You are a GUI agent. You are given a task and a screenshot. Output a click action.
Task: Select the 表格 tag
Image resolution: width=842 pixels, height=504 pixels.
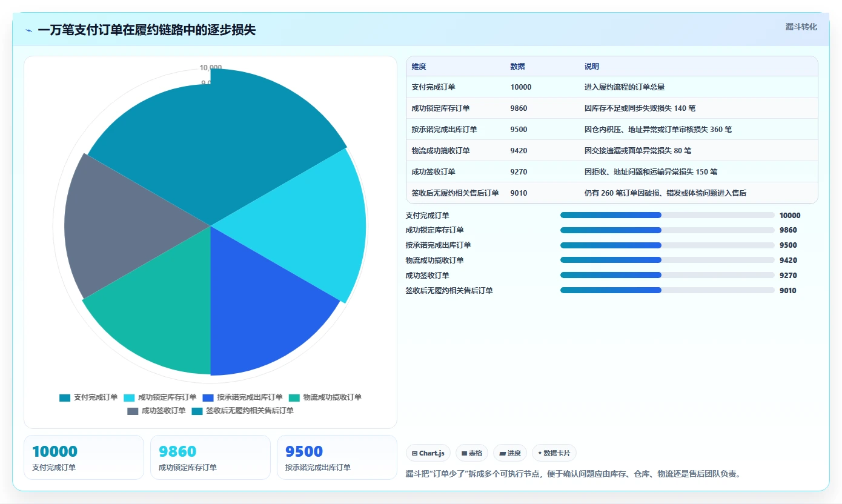coord(472,453)
